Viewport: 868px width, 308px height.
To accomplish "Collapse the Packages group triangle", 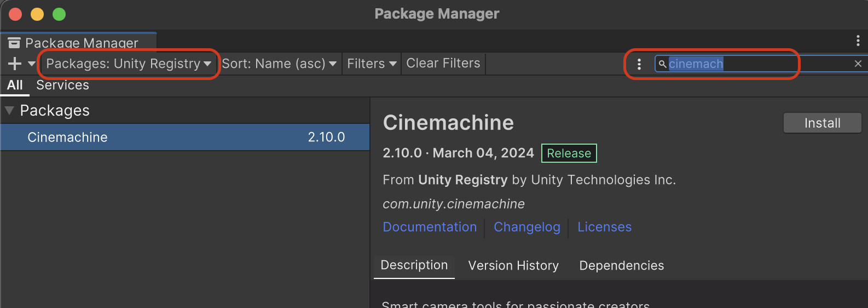I will 9,110.
